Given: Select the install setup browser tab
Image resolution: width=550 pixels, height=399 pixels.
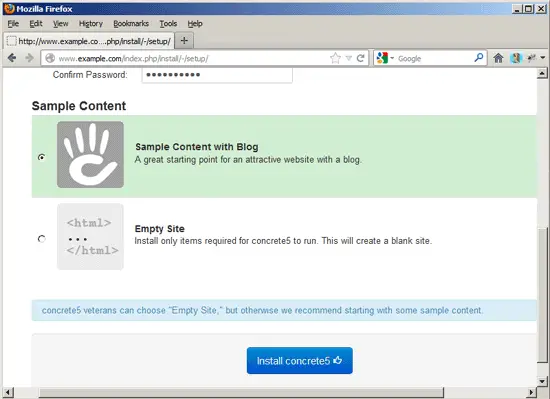Looking at the screenshot, I should pyautogui.click(x=89, y=41).
